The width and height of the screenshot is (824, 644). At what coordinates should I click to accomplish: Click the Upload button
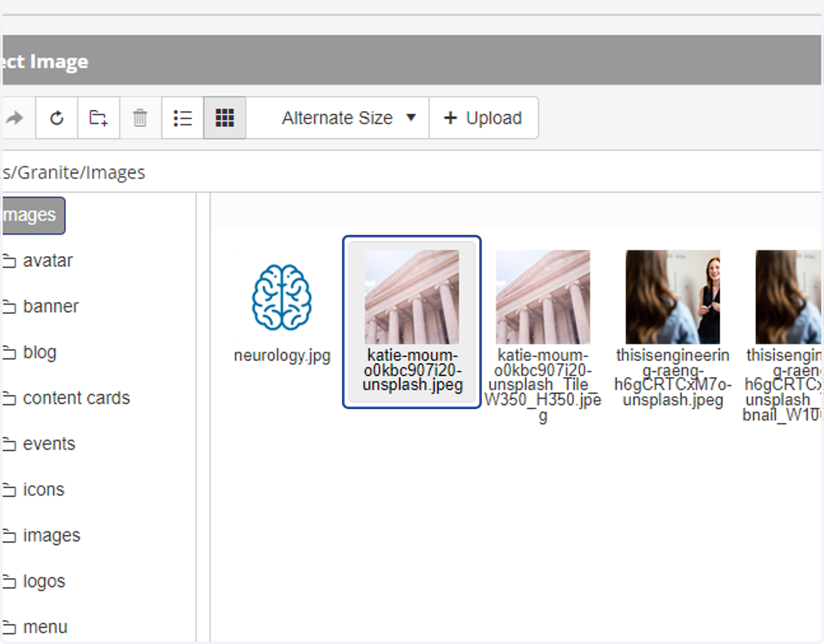click(483, 118)
